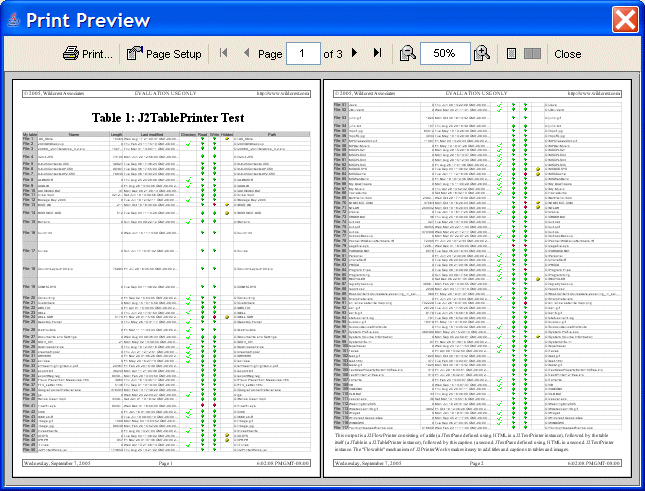The height and width of the screenshot is (491, 645).
Task: Click the Java icon in title bar
Action: coord(14,20)
